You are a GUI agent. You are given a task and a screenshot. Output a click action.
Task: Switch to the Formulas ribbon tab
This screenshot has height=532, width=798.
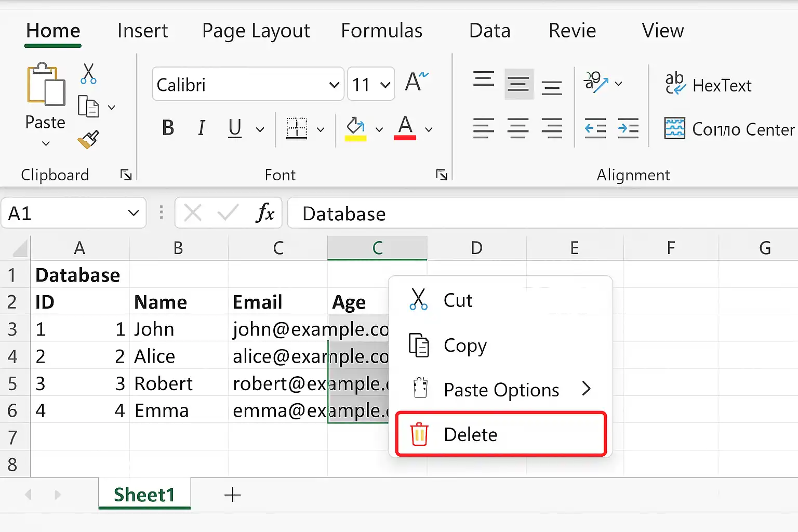(381, 31)
